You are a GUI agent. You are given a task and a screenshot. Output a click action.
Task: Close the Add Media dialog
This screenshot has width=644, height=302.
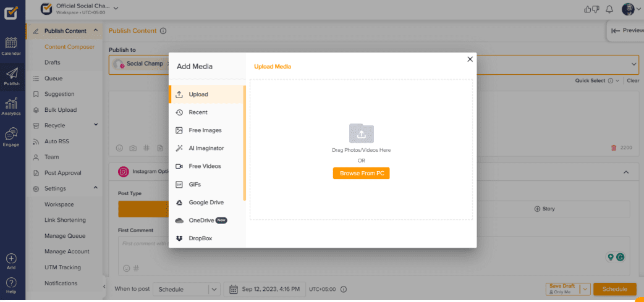tap(470, 59)
